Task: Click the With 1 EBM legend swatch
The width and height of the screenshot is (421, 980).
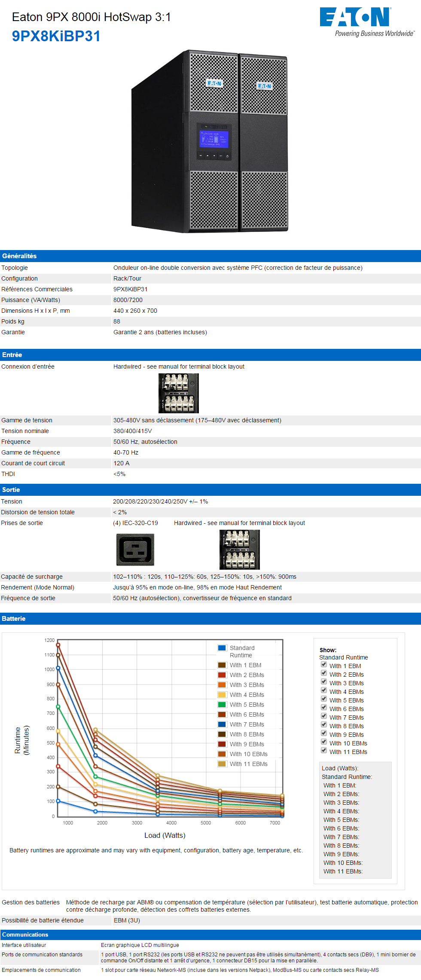Action: (x=222, y=665)
